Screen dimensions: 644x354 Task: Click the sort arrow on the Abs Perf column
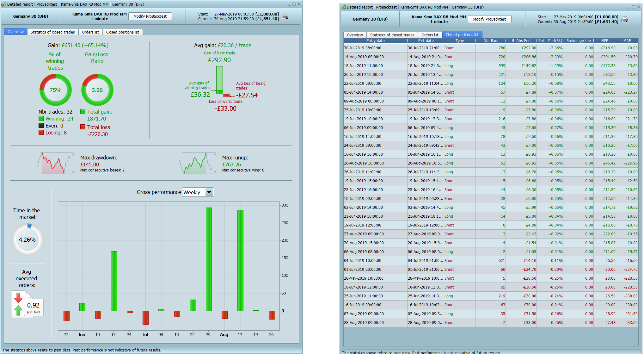[x=513, y=41]
